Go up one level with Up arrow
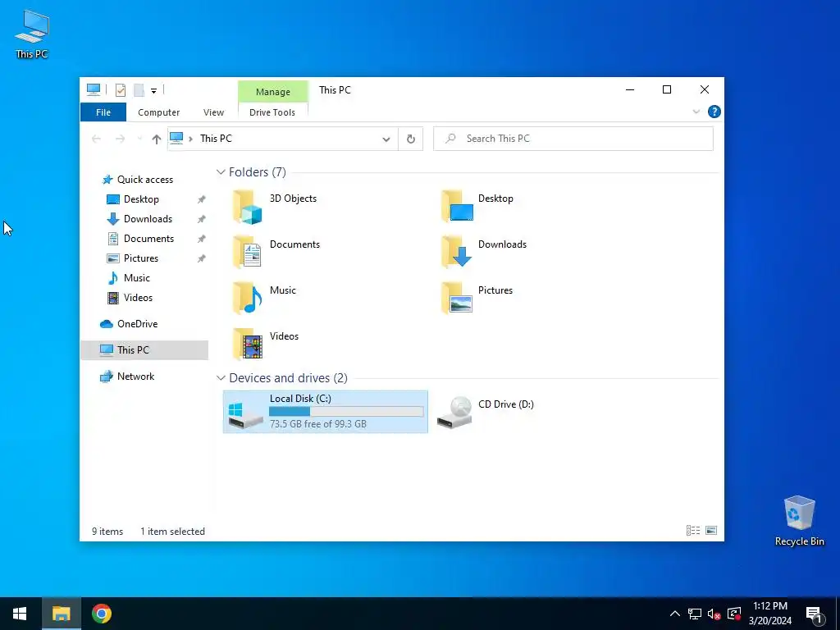The image size is (840, 630). pos(157,139)
